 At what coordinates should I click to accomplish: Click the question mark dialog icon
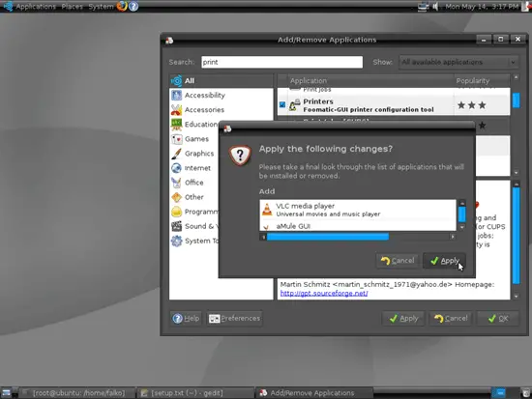(240, 155)
